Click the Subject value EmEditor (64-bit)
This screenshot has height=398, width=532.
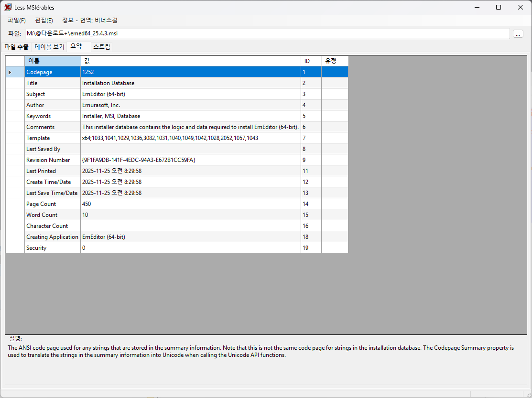click(x=190, y=94)
